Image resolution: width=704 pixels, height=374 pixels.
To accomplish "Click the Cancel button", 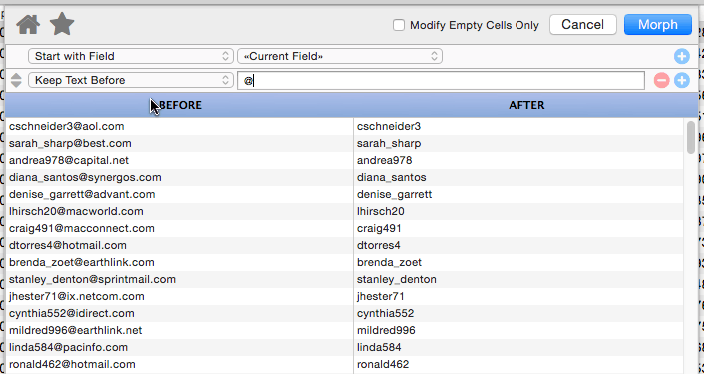I will click(583, 24).
